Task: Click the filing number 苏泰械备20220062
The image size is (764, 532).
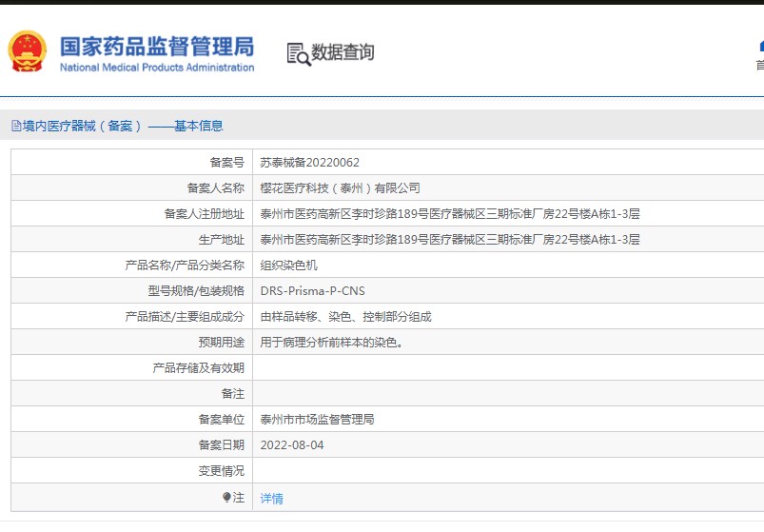Action: tap(309, 163)
